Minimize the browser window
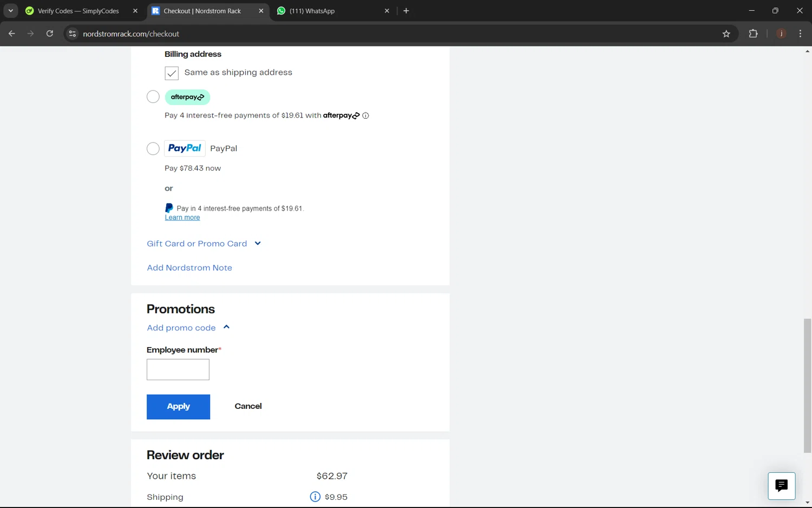 [x=751, y=11]
